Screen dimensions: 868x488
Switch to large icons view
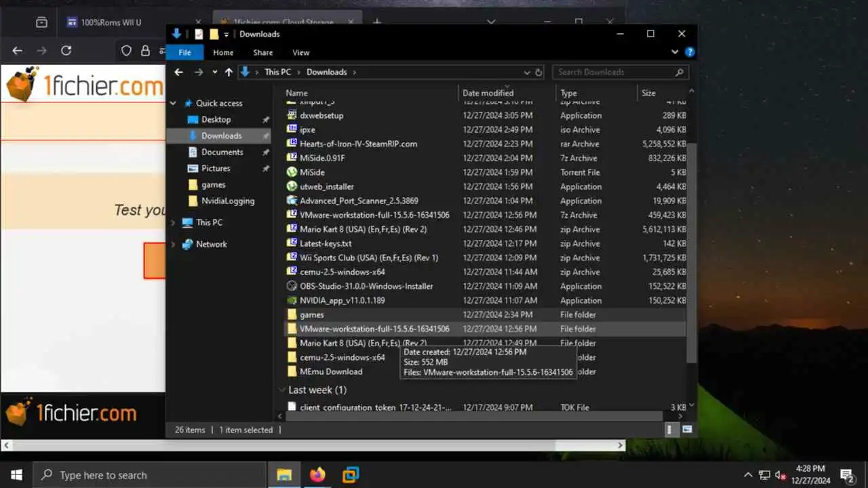point(687,429)
